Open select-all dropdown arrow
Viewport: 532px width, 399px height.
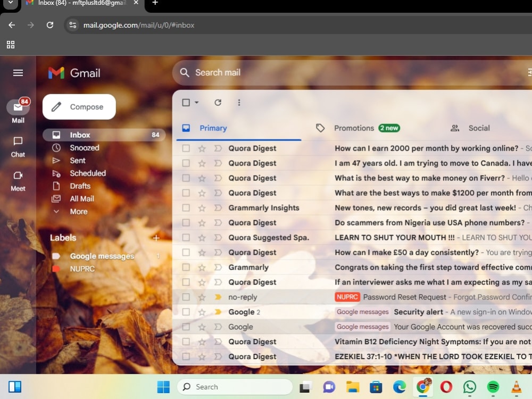coord(196,103)
